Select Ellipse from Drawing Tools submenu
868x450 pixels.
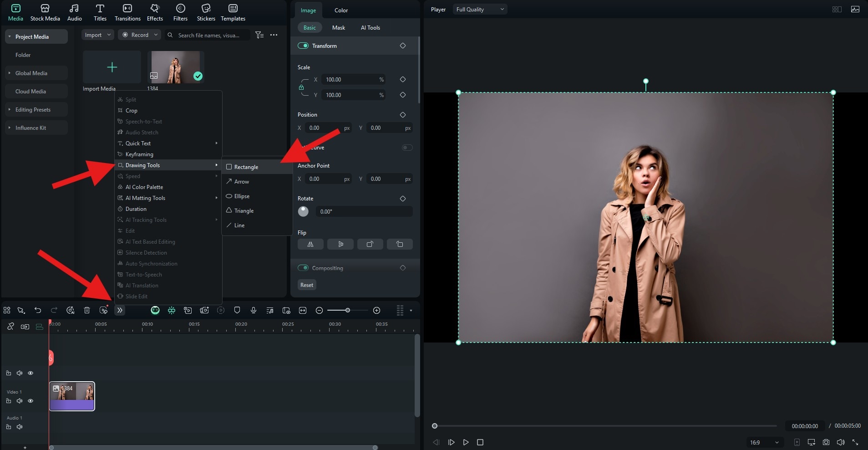(x=257, y=196)
